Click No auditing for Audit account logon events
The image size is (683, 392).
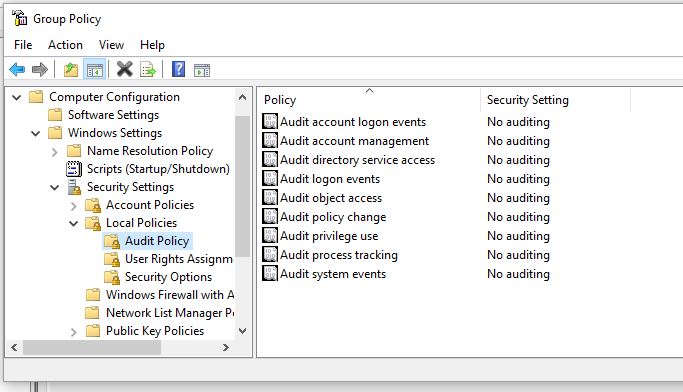point(518,122)
